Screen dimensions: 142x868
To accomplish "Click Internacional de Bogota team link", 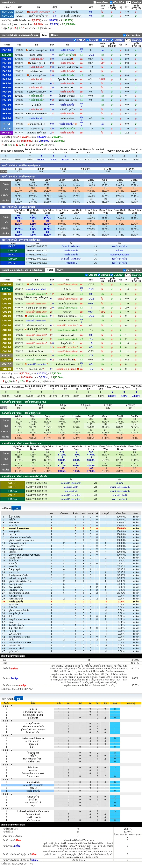I will click(36, 298).
